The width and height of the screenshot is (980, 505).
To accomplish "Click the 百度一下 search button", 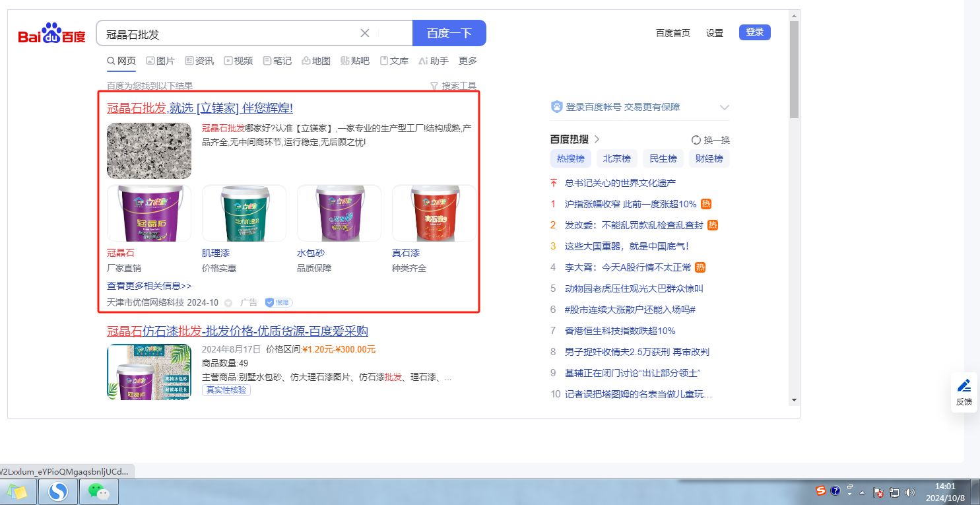I will click(x=449, y=33).
